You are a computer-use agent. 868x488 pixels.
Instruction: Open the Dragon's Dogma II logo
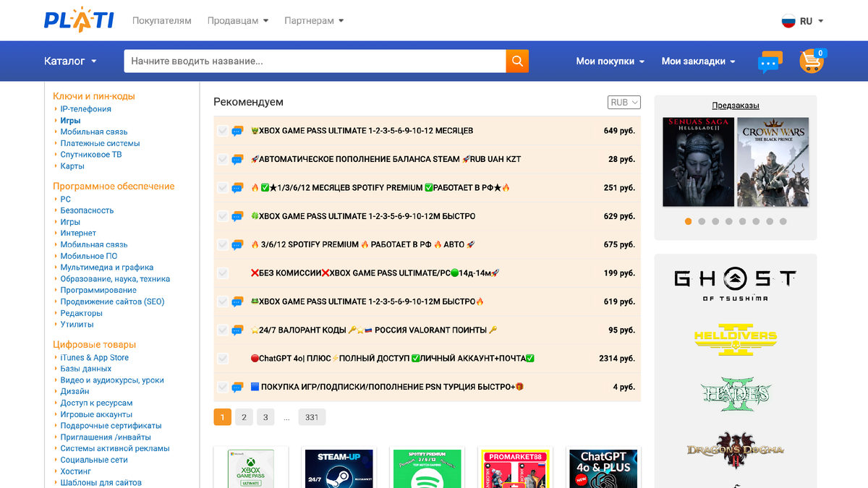735,451
